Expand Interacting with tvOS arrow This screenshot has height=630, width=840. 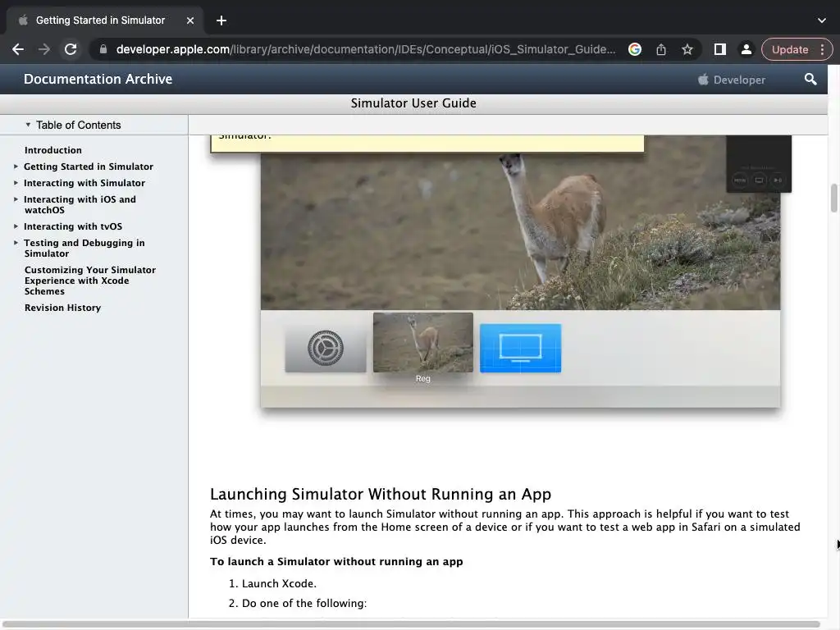pyautogui.click(x=16, y=226)
